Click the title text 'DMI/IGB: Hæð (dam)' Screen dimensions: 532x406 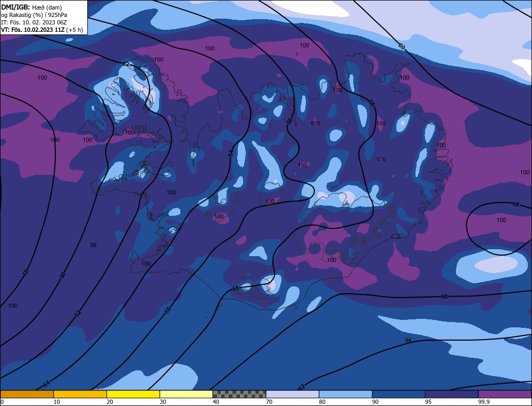point(31,7)
